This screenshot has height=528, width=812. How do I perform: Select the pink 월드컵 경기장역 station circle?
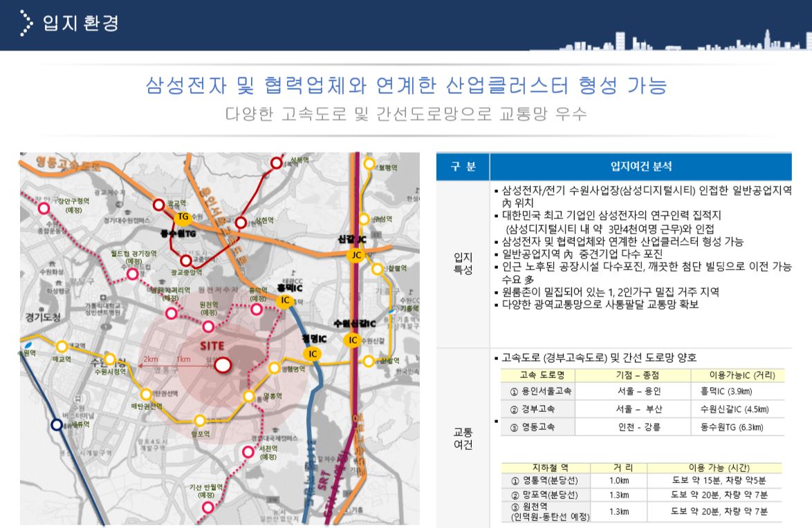(x=133, y=274)
